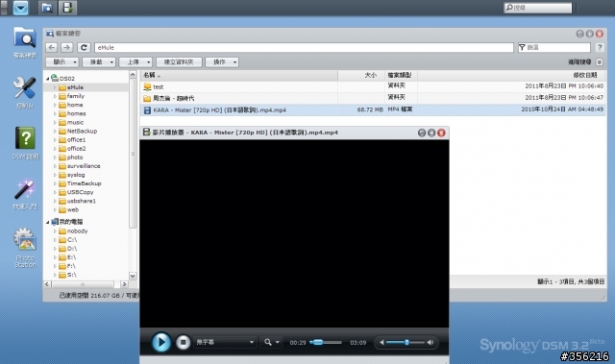Viewport: 615px width, 364px height.
Task: Select the music folder in tree
Action: (75, 122)
